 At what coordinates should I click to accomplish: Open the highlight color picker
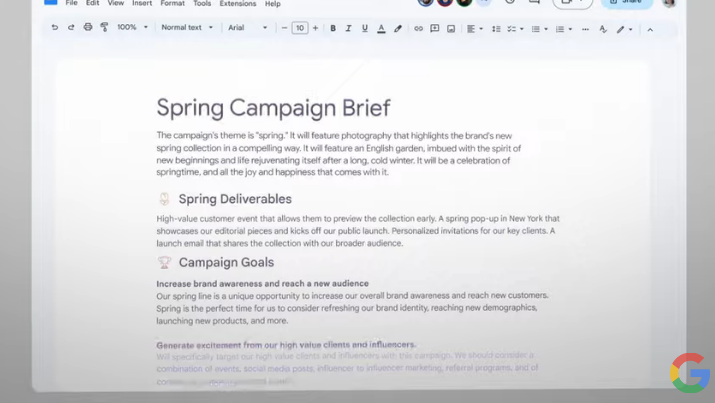[398, 29]
